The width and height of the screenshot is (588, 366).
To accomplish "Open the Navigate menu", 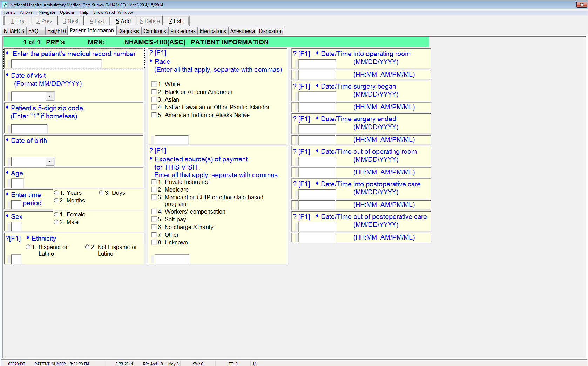I will (x=47, y=12).
